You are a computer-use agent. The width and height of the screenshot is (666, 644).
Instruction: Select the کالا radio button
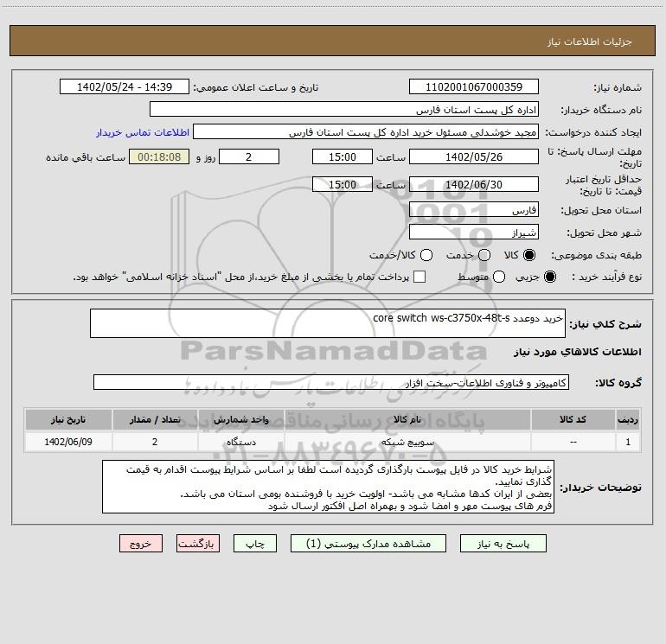point(529,255)
